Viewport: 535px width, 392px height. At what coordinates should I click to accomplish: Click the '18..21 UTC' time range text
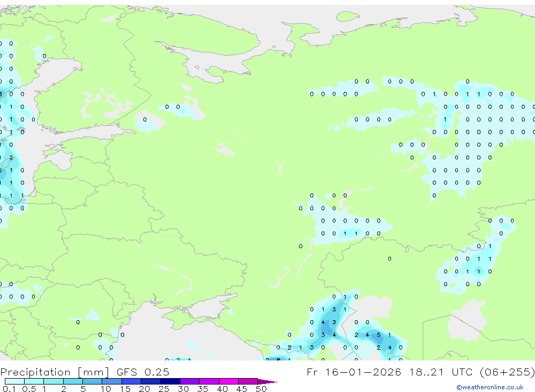coord(441,372)
